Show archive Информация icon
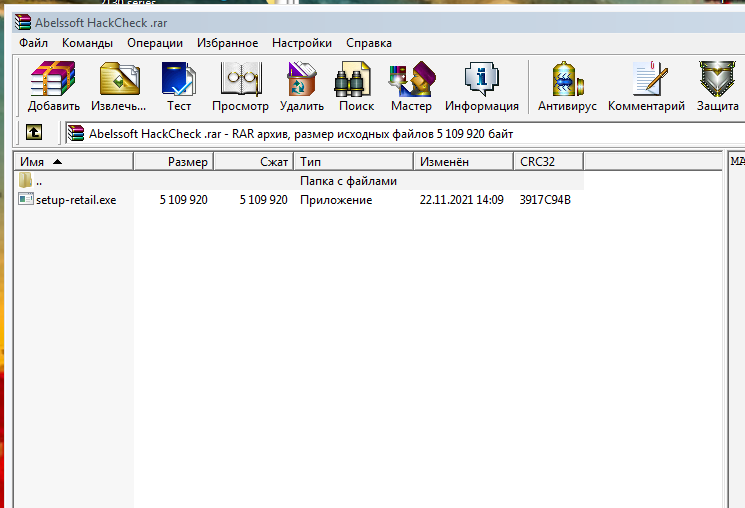 point(481,79)
